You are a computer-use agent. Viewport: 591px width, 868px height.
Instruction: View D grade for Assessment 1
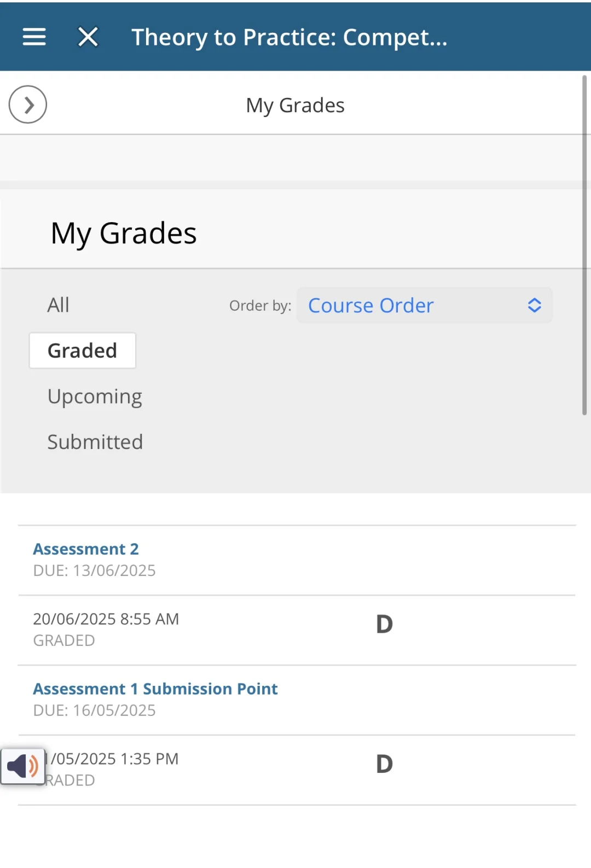pyautogui.click(x=385, y=764)
